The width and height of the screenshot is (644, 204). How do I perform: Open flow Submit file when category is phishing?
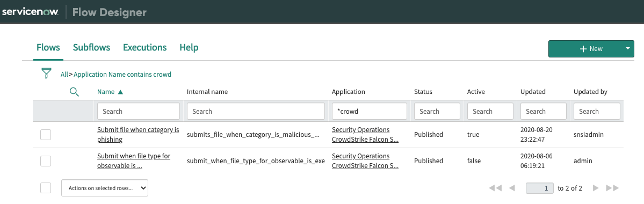(138, 135)
